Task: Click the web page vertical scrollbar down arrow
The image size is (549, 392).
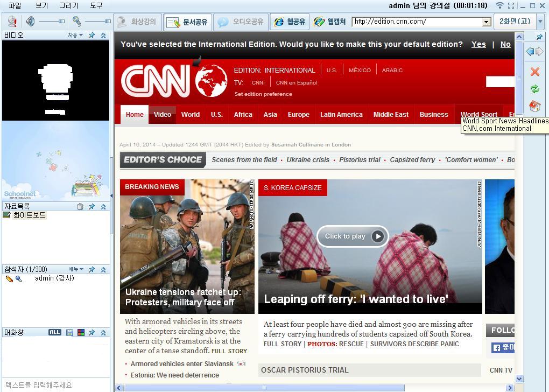Action: point(519,379)
